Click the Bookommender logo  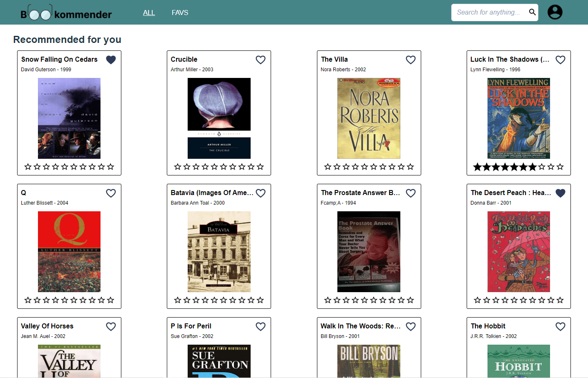coord(66,13)
